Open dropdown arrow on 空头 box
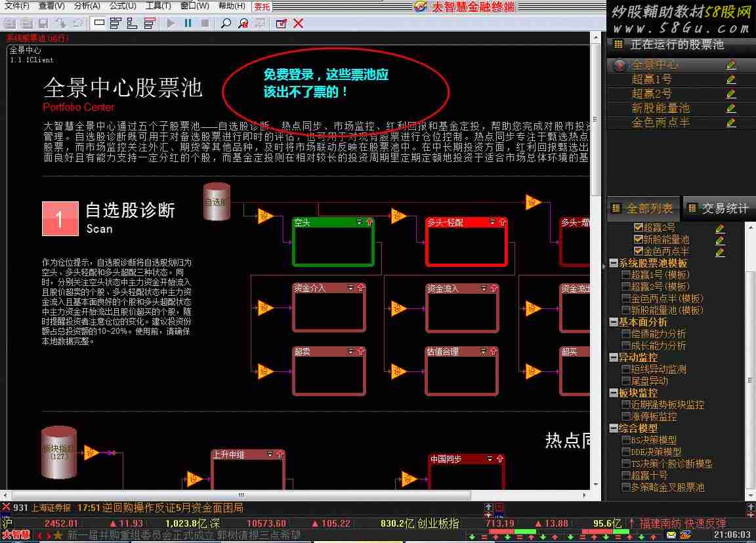The height and width of the screenshot is (543, 756). click(x=359, y=222)
